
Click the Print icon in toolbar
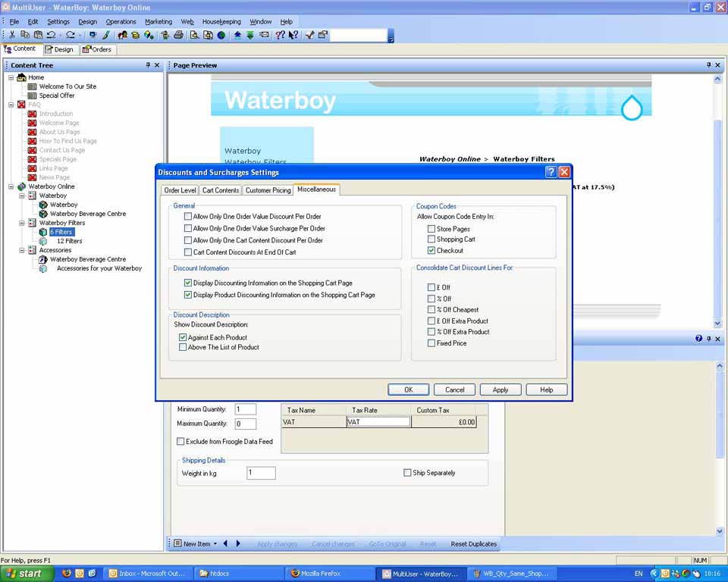click(x=178, y=35)
